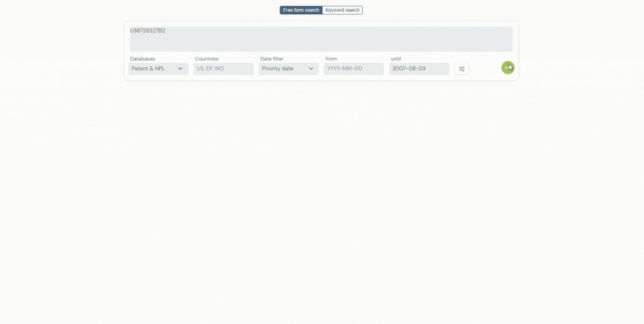Screen dimensions: 644x324
Task: Click the chevron arrow beside Priority date
Action: 311,69
